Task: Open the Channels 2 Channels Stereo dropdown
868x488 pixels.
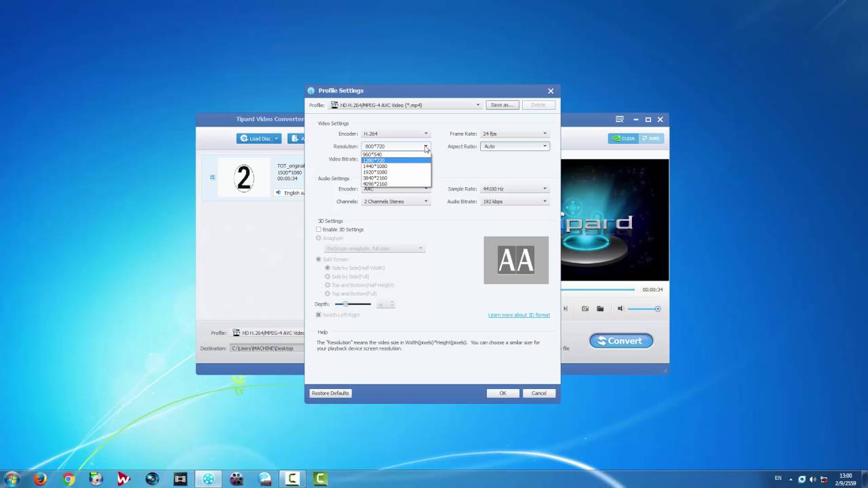Action: point(395,201)
